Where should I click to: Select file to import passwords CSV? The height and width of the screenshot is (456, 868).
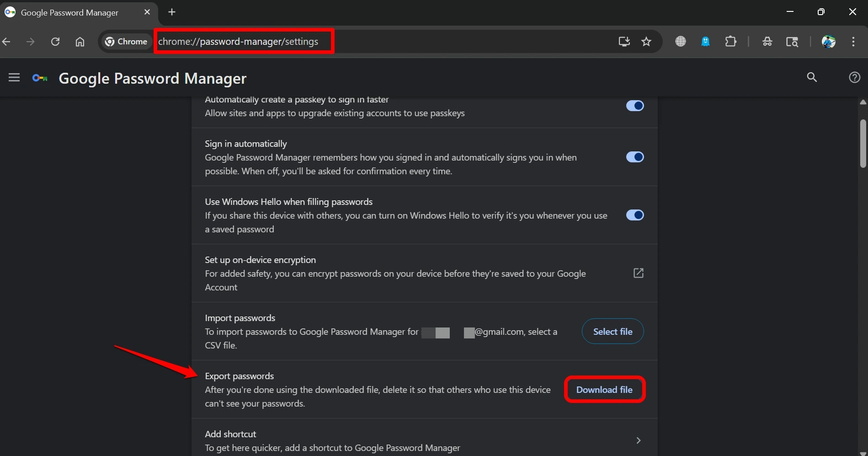[x=612, y=331]
